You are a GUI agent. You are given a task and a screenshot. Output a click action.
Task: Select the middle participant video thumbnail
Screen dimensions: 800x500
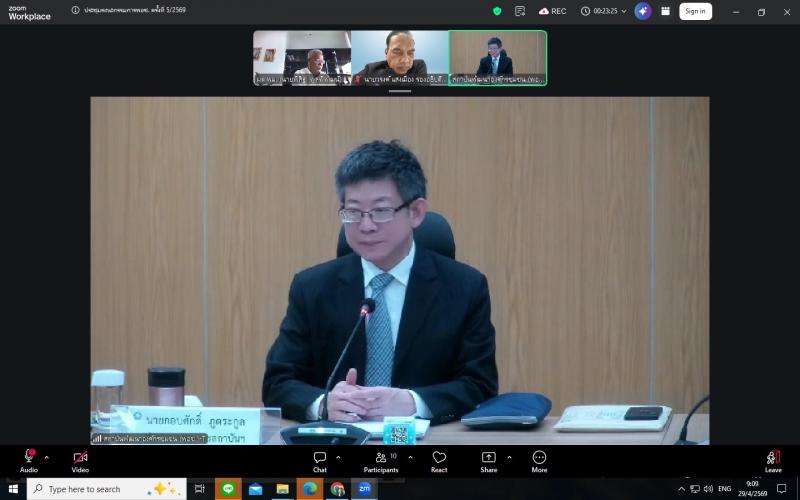(x=400, y=58)
